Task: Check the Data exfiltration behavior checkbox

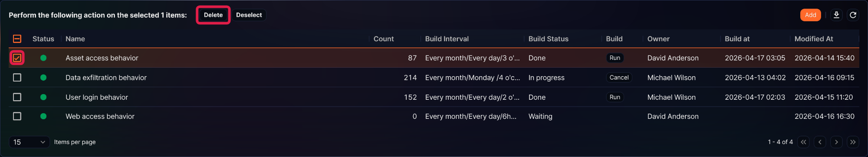Action: click(x=17, y=77)
